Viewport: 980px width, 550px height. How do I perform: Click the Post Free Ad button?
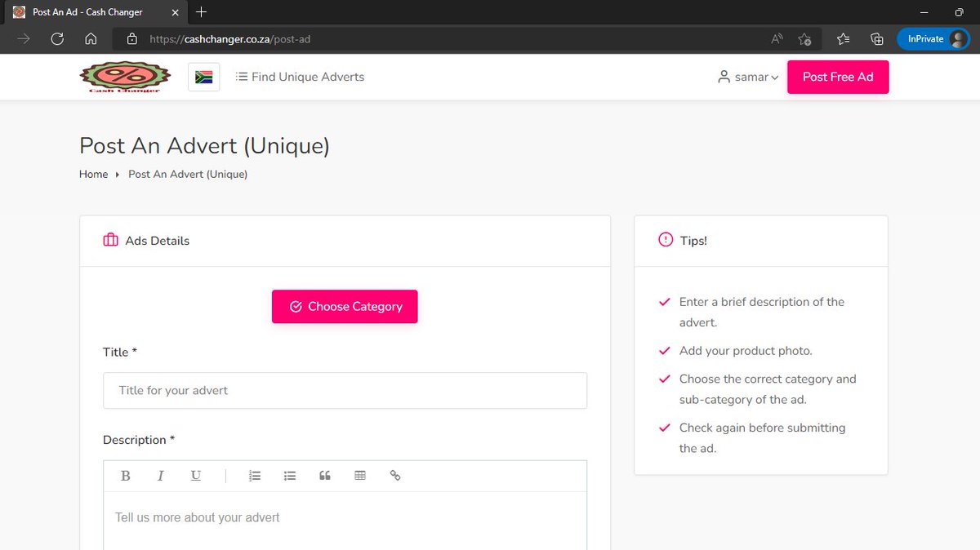tap(838, 77)
